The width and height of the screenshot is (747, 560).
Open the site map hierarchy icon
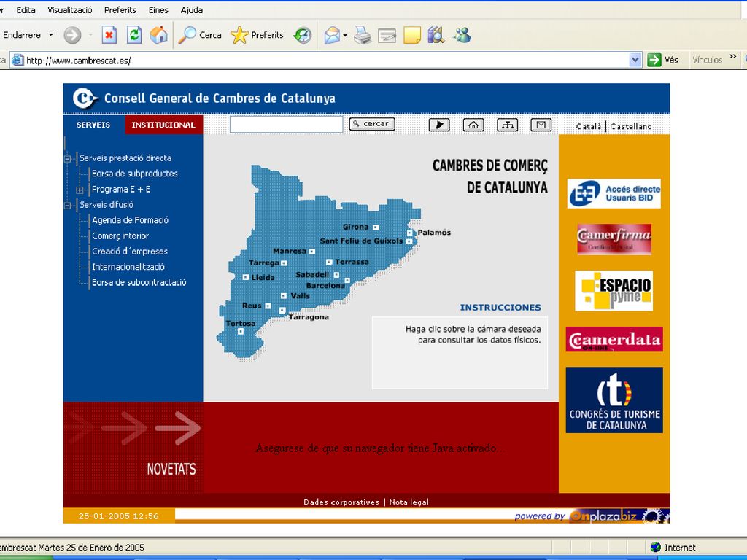point(508,125)
